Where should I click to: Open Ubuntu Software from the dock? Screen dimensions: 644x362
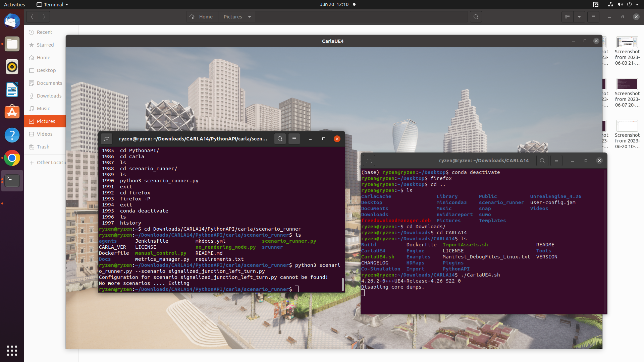[x=12, y=112]
